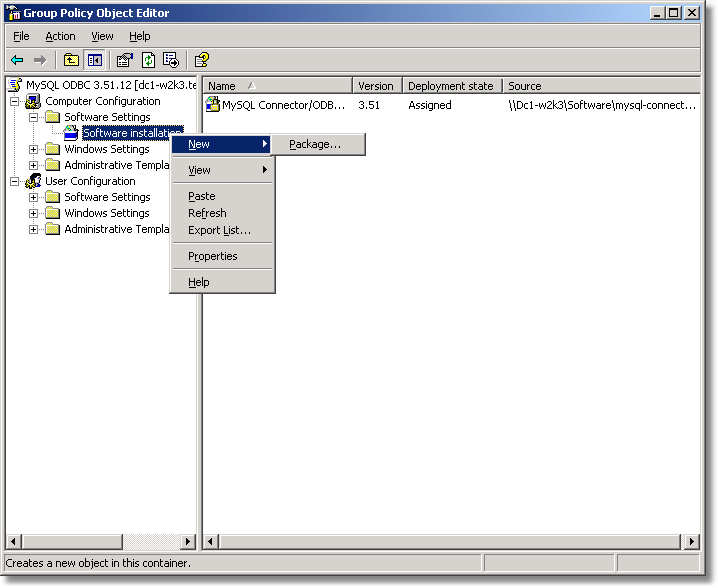
Task: Click the 3.51 version cell
Action: click(x=369, y=105)
